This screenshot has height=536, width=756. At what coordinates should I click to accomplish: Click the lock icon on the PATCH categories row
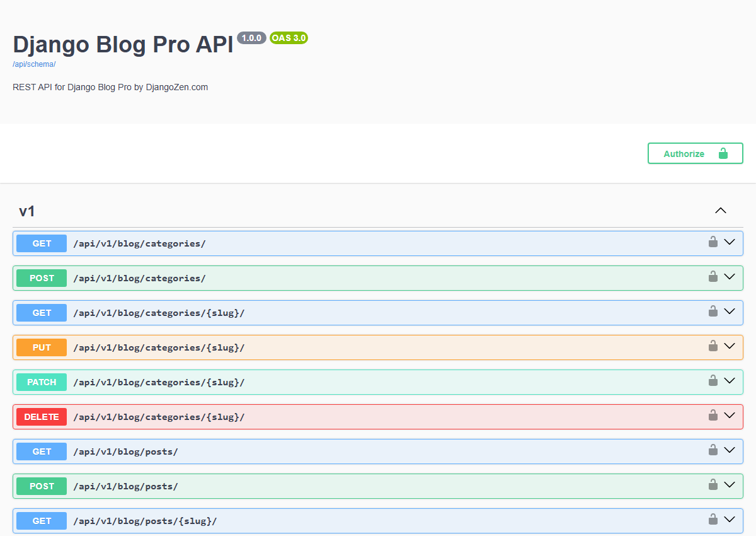[x=713, y=381]
